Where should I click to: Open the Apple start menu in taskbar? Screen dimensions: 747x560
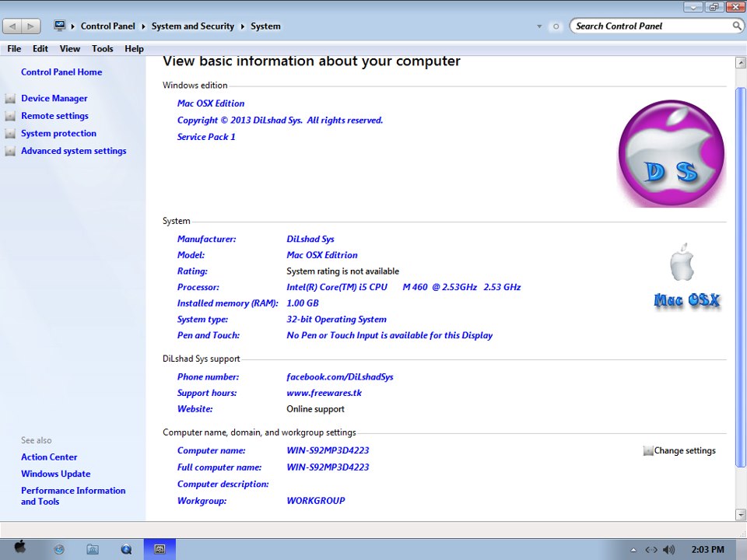[20, 548]
